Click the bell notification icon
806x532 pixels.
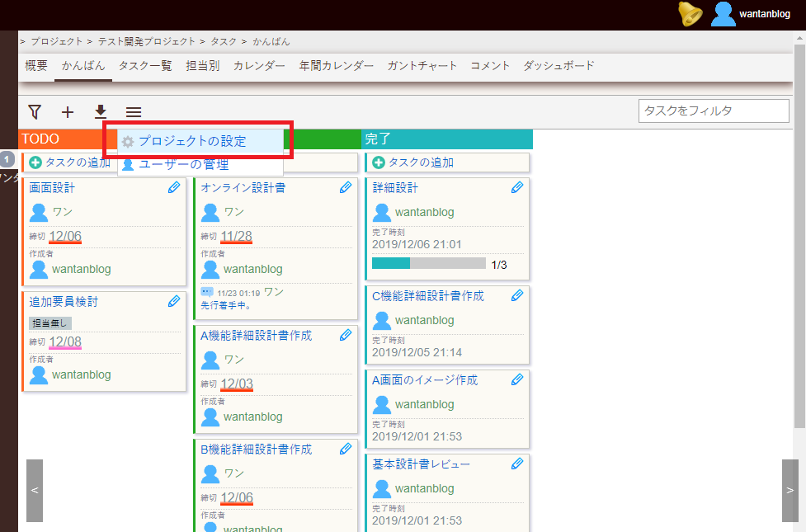(x=690, y=14)
